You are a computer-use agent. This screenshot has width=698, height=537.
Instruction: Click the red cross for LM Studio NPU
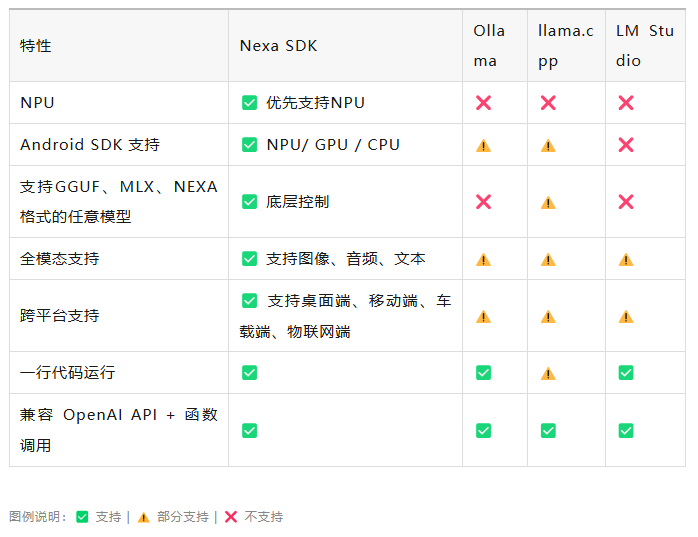coord(626,103)
